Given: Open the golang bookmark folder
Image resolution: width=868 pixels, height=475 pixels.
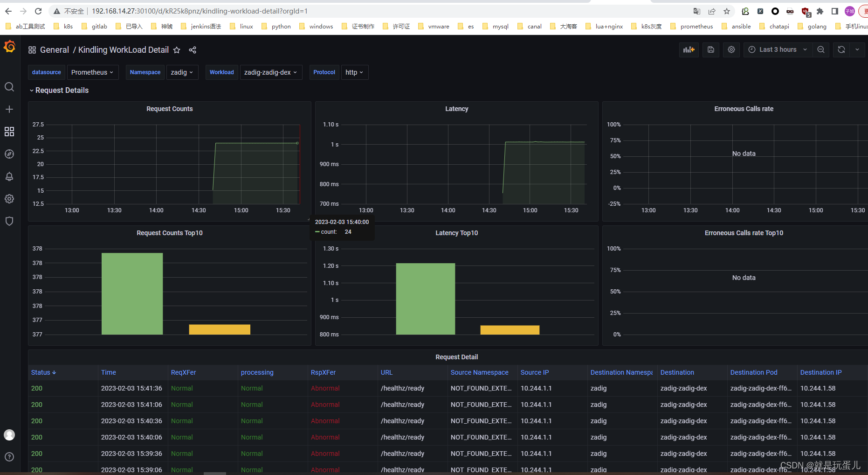Looking at the screenshot, I should click(813, 27).
